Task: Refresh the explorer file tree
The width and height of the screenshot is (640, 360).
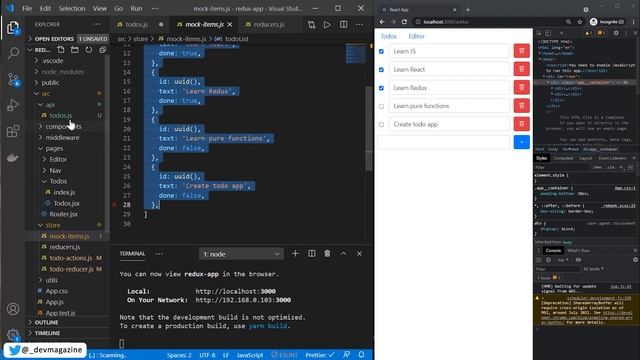Action: coord(89,50)
